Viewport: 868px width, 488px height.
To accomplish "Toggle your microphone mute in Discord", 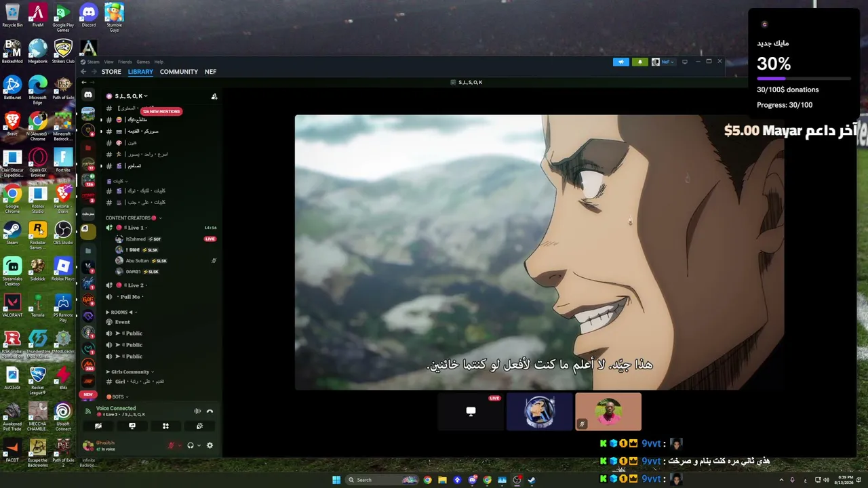I will pos(171,445).
